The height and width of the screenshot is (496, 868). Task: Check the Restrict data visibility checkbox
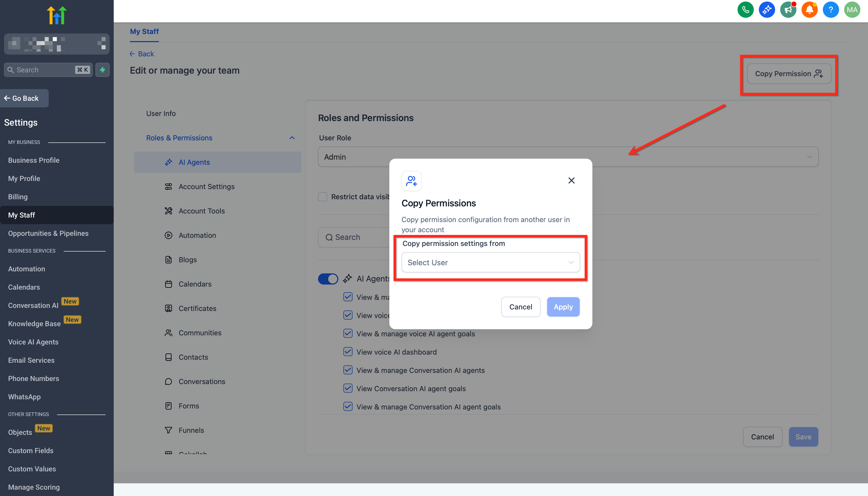click(323, 196)
